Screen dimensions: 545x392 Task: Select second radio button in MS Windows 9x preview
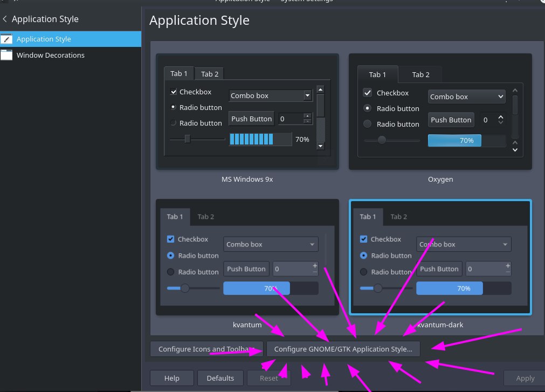pyautogui.click(x=174, y=123)
